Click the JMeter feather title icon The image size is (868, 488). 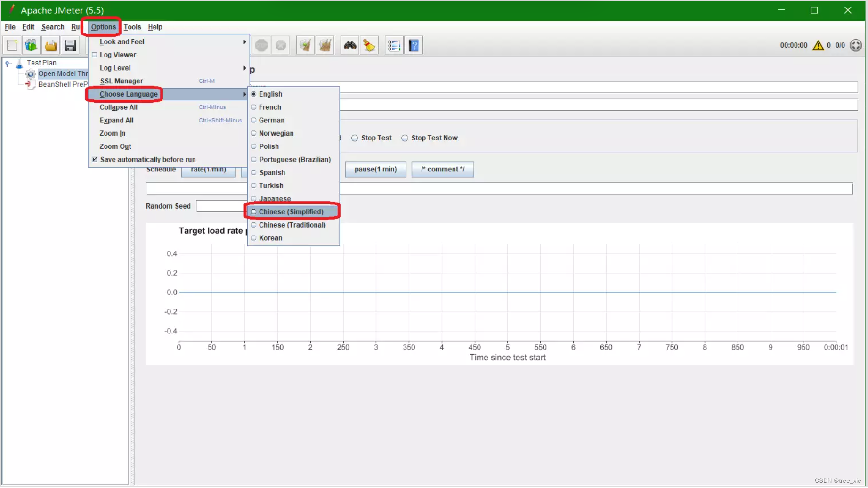tap(11, 9)
